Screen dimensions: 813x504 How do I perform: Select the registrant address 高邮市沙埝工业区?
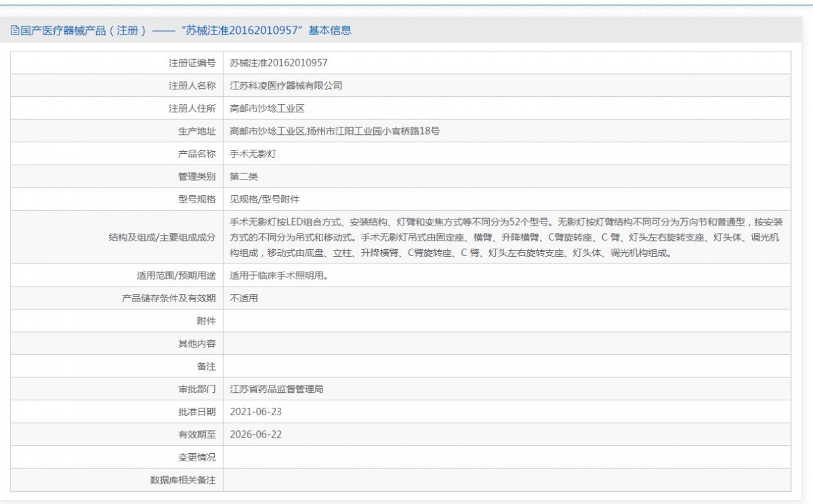tap(267, 108)
